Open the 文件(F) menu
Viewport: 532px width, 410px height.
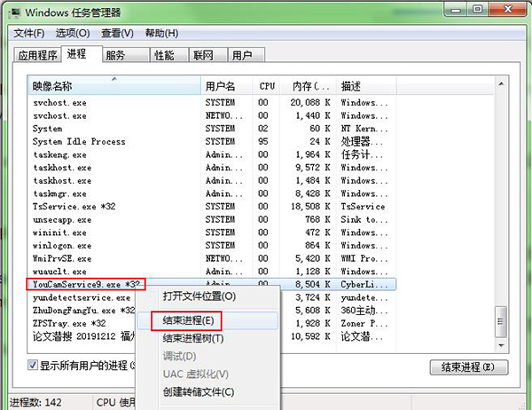click(27, 33)
